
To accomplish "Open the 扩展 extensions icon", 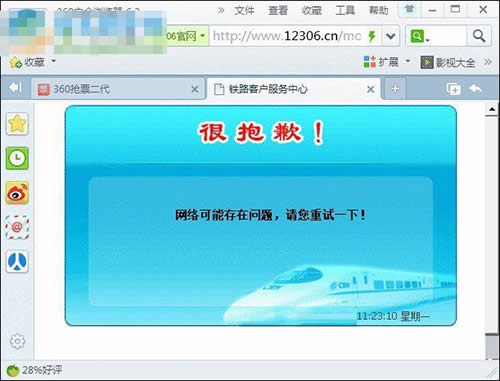I will tap(370, 62).
